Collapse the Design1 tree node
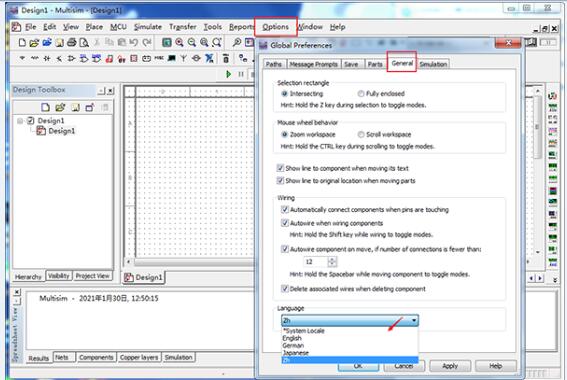This screenshot has width=567, height=380. coord(20,121)
